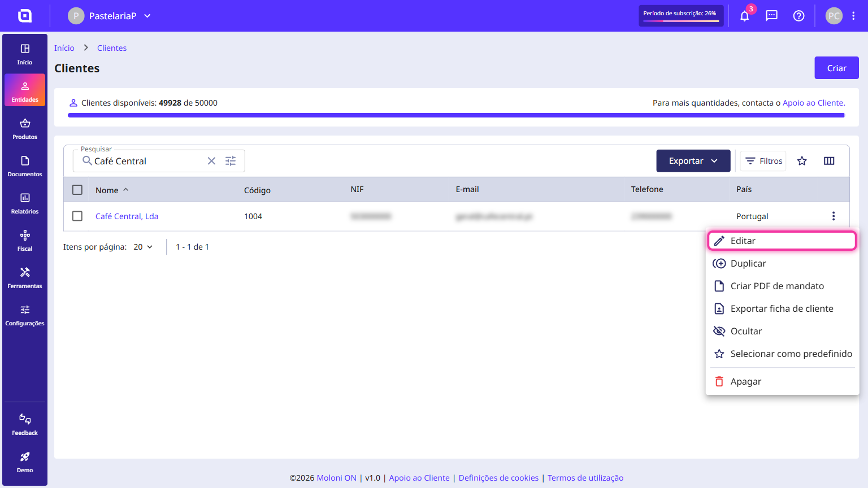
Task: Open Configurações in the sidebar
Action: coord(25,316)
